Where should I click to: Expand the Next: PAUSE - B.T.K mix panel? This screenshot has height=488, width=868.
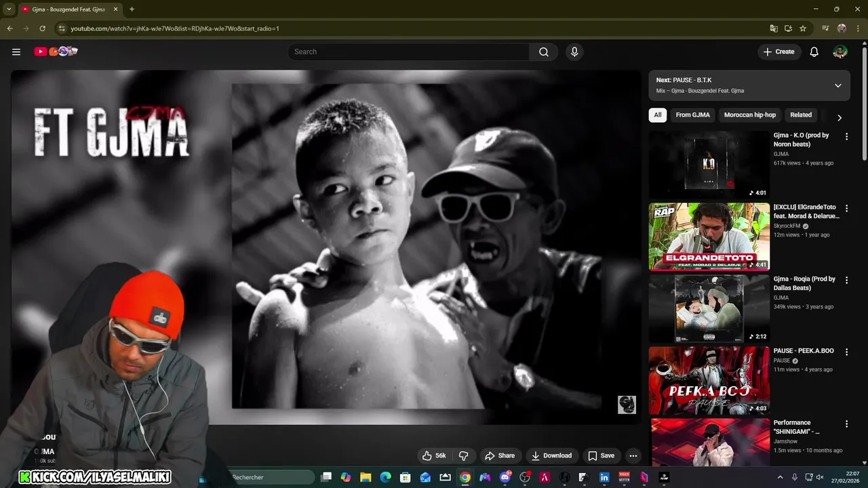pos(838,85)
